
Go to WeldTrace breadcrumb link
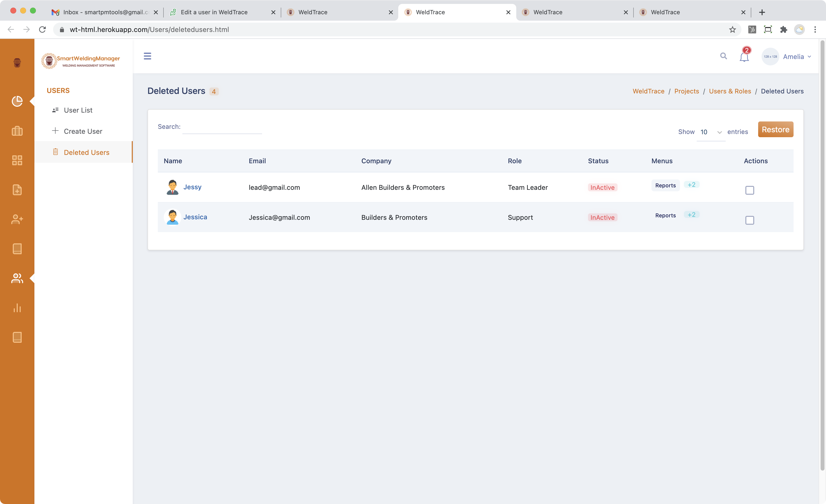[x=648, y=91]
